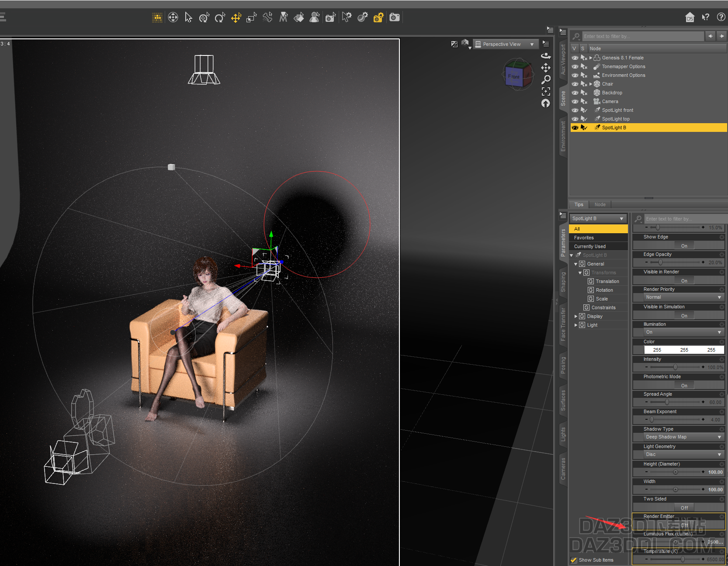Select the Scale tool in toolbar
Image resolution: width=728 pixels, height=566 pixels.
click(252, 17)
